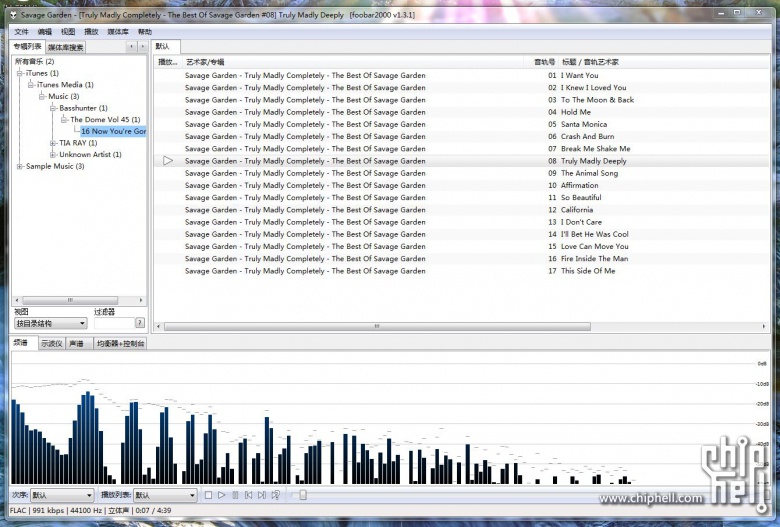Open the 视图 view dropdown (按目录结构)
The image size is (780, 527).
click(x=51, y=323)
